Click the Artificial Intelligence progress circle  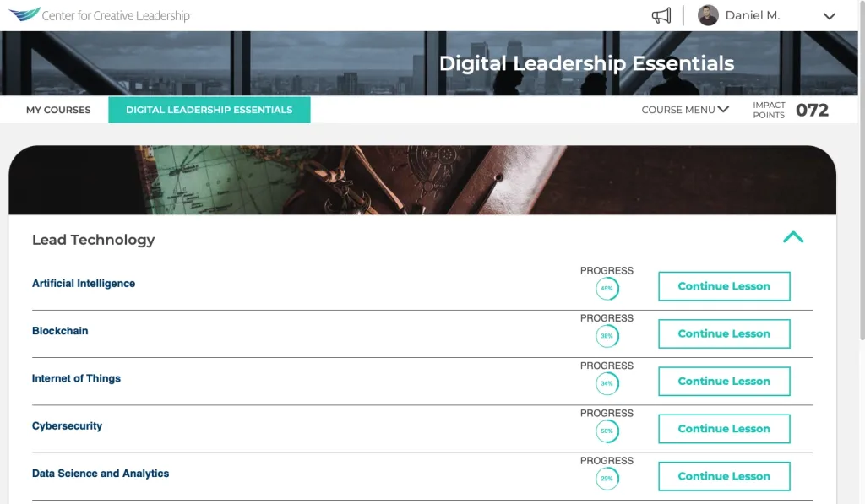pos(607,289)
